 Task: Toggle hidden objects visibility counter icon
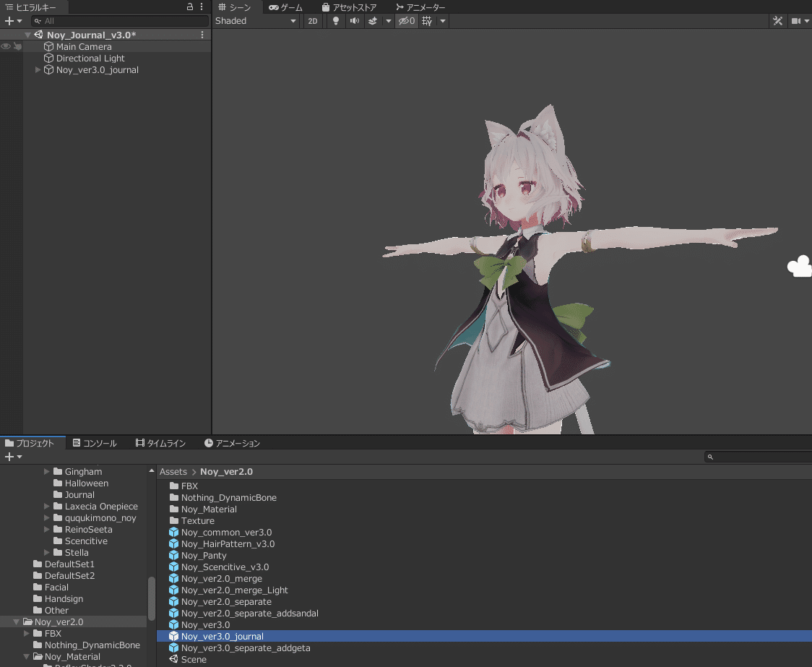click(x=407, y=21)
